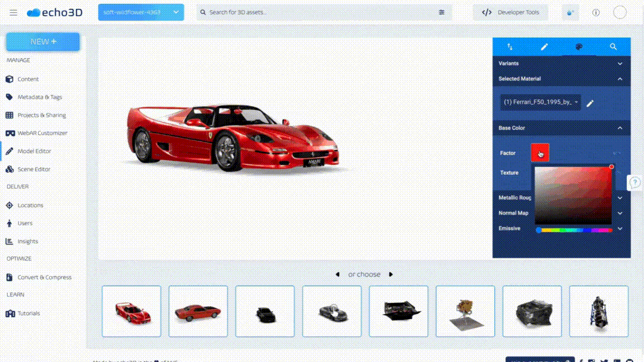Rename material with the pencil icon
This screenshot has height=362, width=644.
pos(590,103)
